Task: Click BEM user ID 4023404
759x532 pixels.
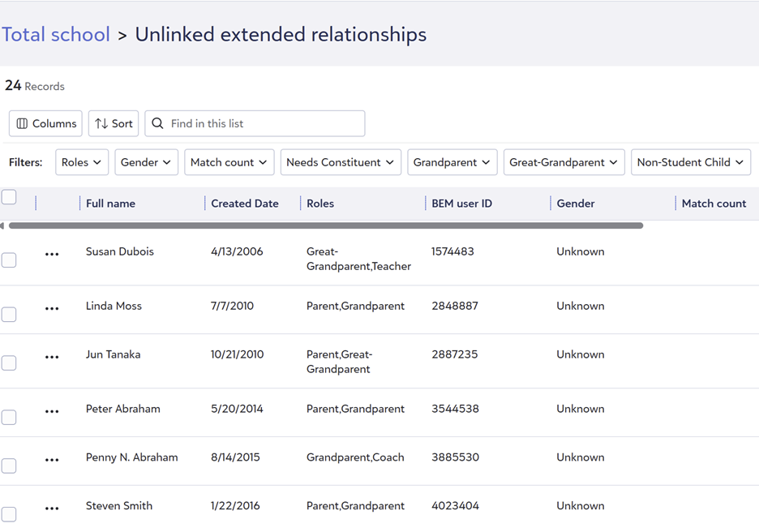Action: [x=455, y=505]
